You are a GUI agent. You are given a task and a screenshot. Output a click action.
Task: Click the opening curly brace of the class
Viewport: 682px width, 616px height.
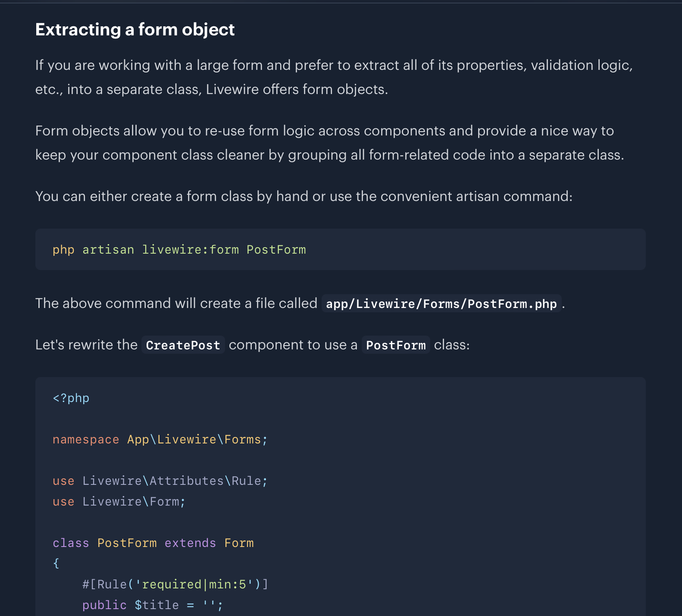[56, 563]
